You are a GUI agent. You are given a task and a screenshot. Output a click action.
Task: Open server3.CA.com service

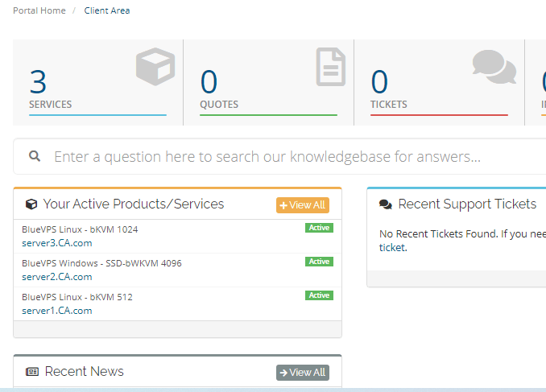coord(57,243)
